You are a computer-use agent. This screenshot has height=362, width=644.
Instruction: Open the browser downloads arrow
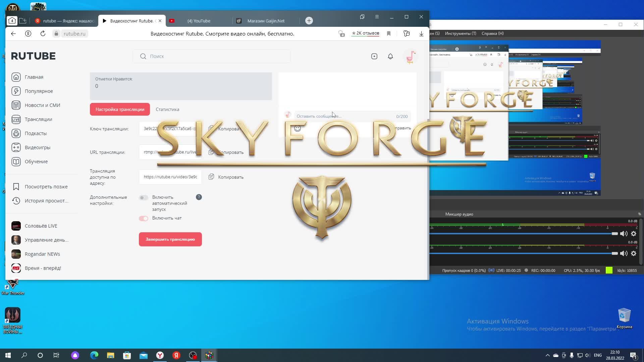(x=421, y=34)
